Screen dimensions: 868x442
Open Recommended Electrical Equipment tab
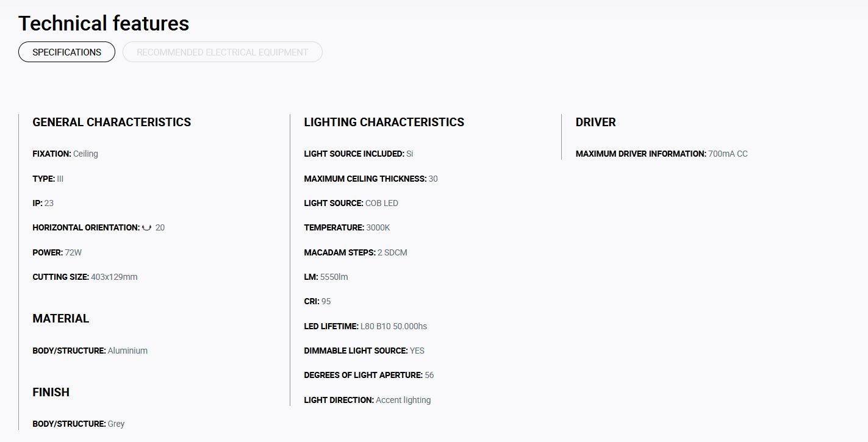click(x=223, y=52)
